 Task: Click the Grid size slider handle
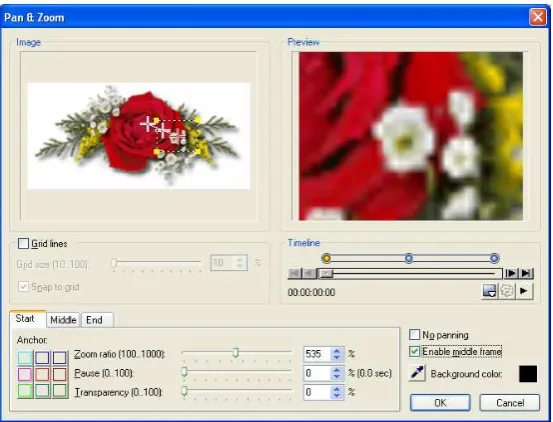(114, 263)
